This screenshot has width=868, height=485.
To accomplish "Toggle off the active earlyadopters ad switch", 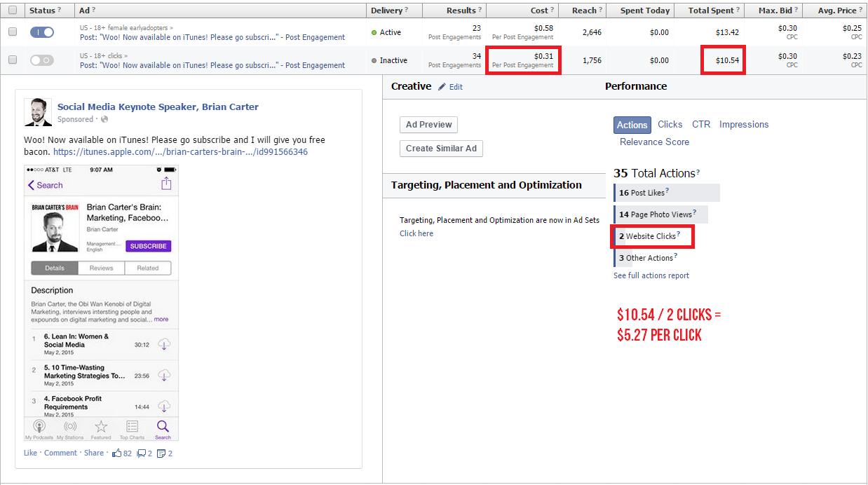I will [x=42, y=32].
